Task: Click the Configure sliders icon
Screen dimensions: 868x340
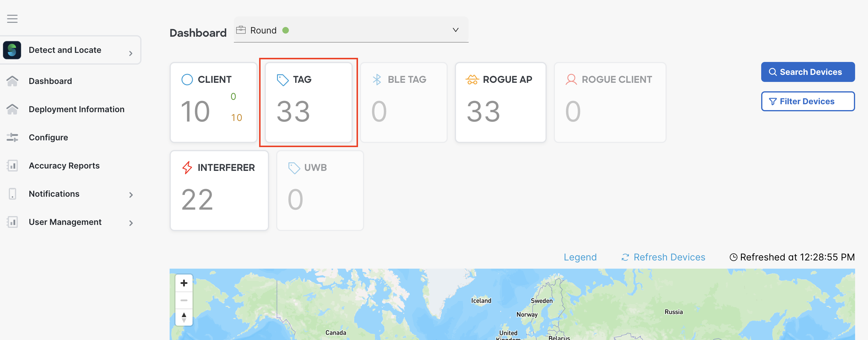Action: 12,137
